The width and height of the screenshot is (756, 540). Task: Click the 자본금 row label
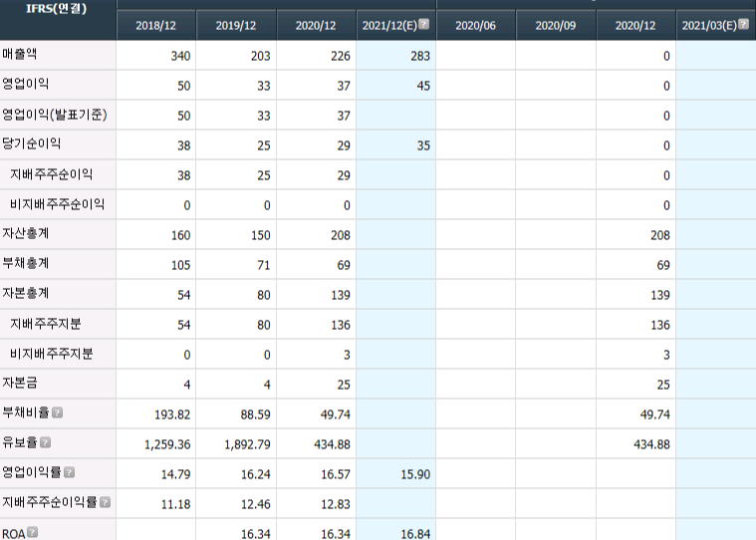(x=20, y=383)
